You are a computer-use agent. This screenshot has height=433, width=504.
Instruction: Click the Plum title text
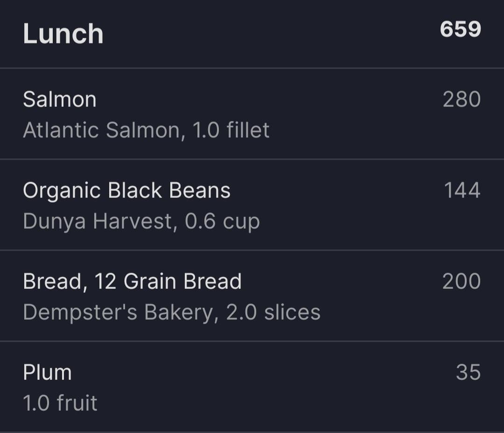click(x=47, y=372)
